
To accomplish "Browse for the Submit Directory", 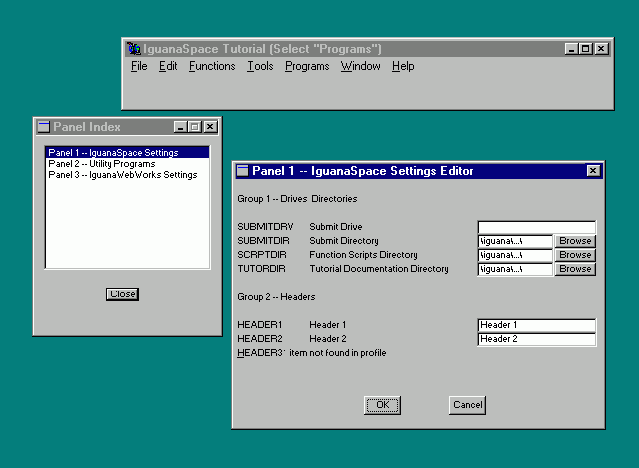I will [575, 241].
